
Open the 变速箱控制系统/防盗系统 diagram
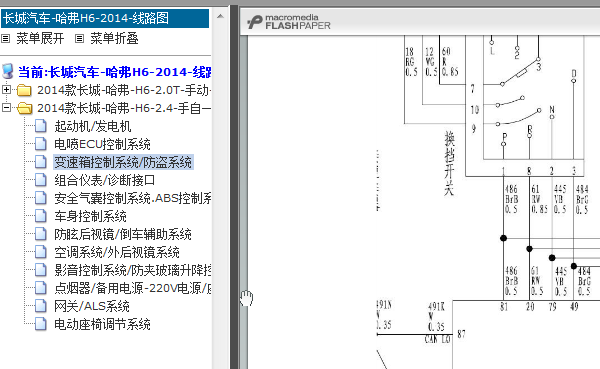pos(123,162)
